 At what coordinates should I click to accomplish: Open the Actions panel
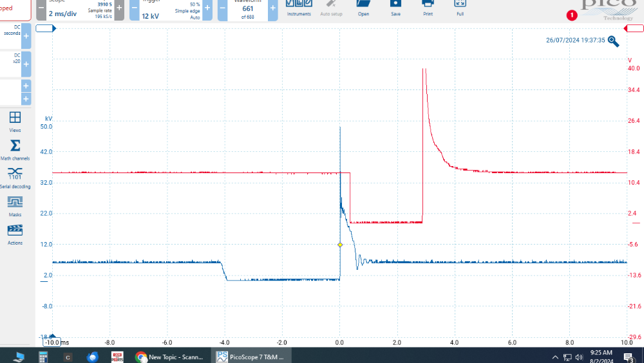click(x=15, y=234)
